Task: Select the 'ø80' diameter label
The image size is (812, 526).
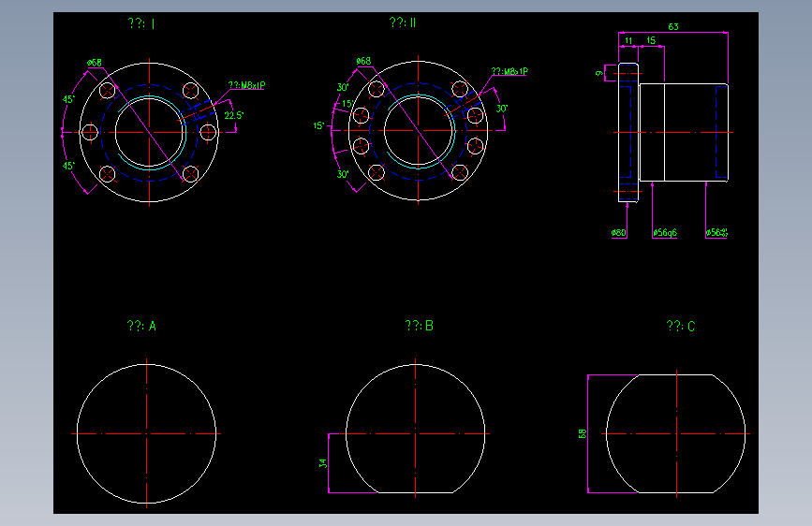Action: 618,233
